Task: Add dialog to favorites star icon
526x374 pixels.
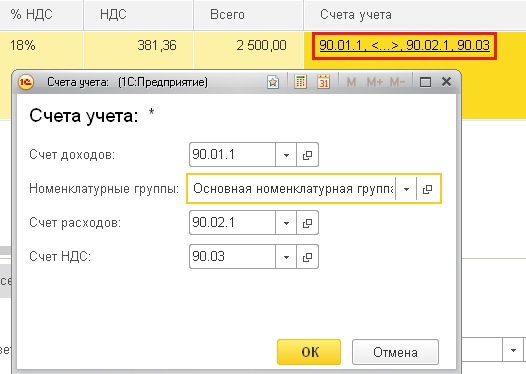Action: tap(273, 82)
